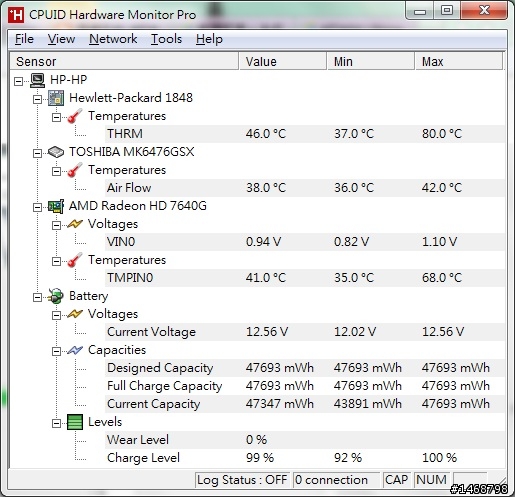The image size is (515, 497).
Task: Collapse the AMD Radeon HD 7640G node
Action: [x=38, y=207]
